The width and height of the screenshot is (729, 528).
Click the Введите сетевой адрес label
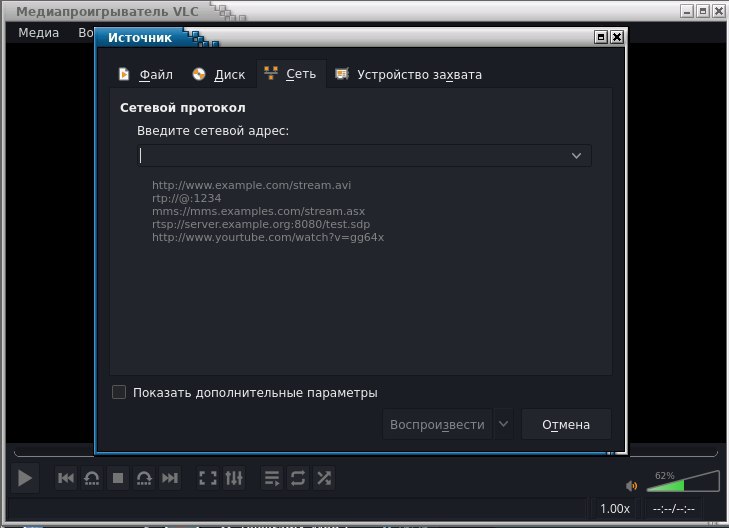[x=213, y=131]
